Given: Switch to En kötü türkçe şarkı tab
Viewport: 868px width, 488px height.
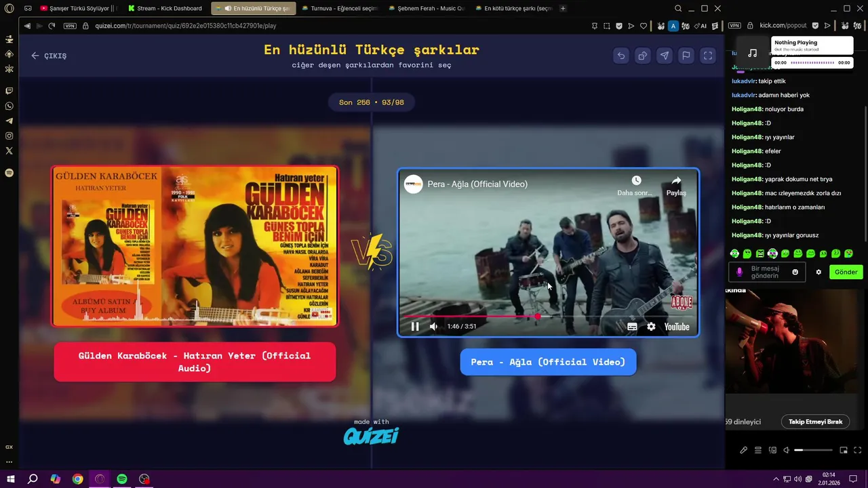Looking at the screenshot, I should (513, 8).
